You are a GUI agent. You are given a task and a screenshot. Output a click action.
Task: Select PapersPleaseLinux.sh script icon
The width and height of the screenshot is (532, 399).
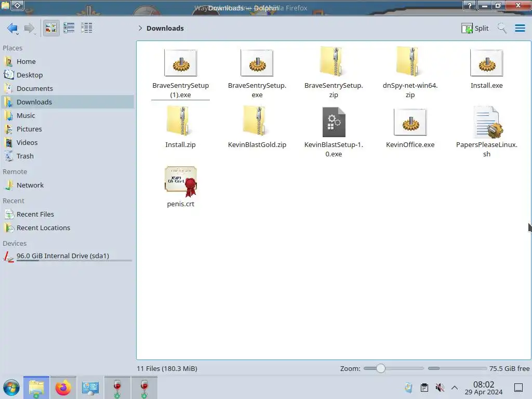487,122
